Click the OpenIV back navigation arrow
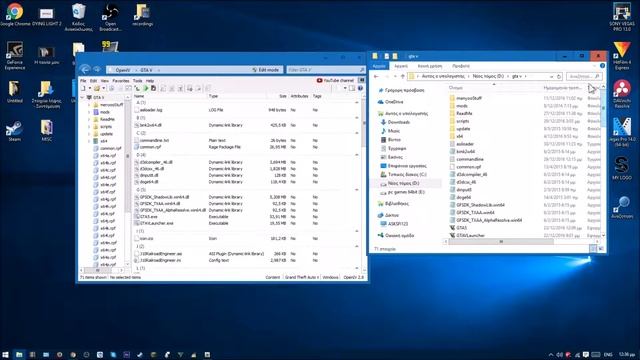Viewport: 640px width, 360px height. coord(85,69)
